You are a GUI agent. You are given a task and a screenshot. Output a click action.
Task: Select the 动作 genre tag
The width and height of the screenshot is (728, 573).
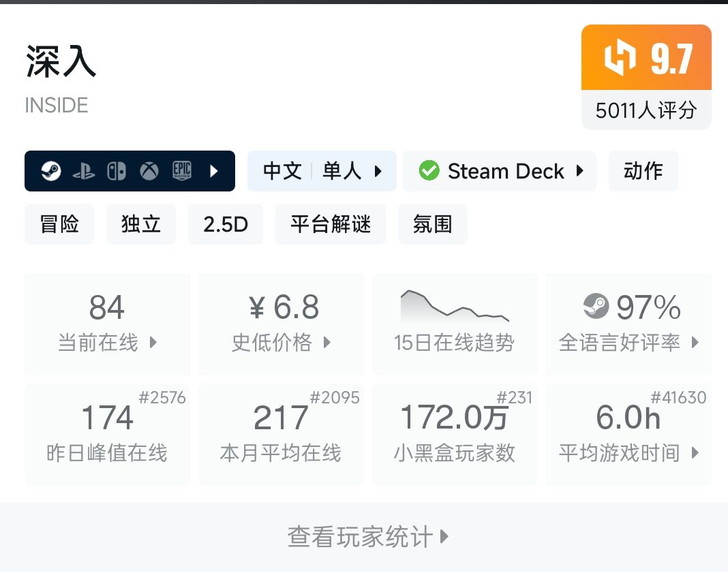(643, 171)
